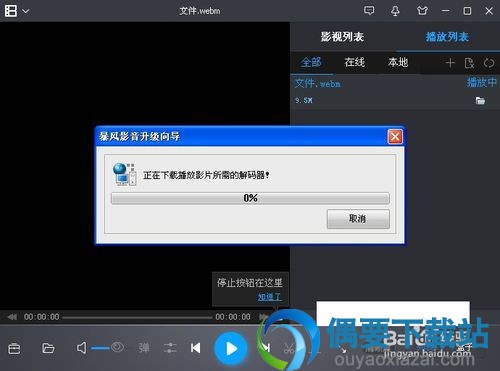Click the 取消 button in upgrade wizard
Viewport: 500px width, 371px height.
point(358,219)
